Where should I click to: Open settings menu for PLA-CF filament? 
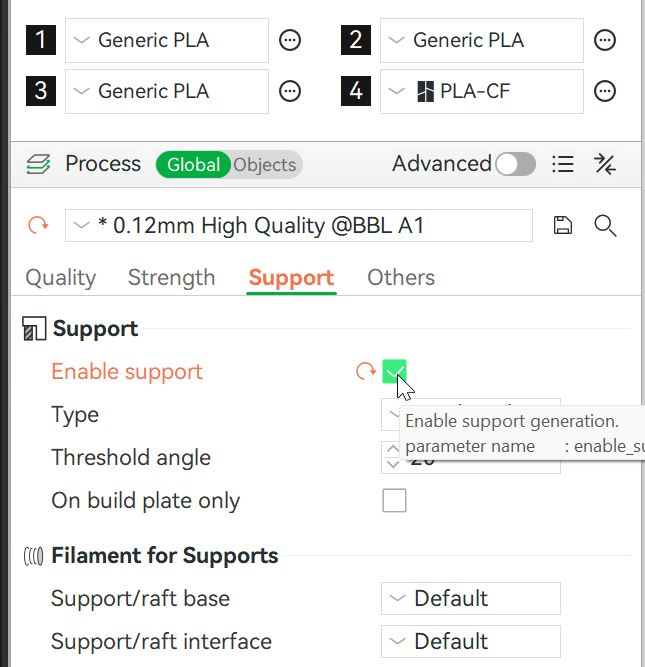[x=605, y=91]
